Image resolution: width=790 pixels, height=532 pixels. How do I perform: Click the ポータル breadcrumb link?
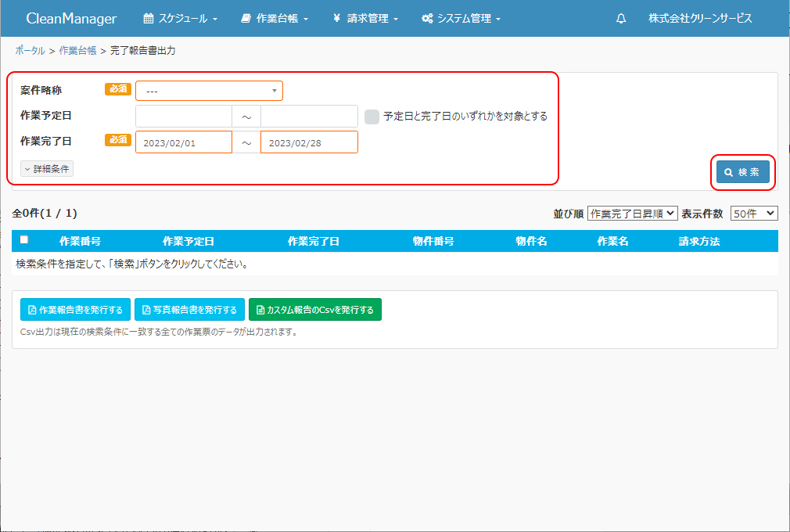click(30, 50)
